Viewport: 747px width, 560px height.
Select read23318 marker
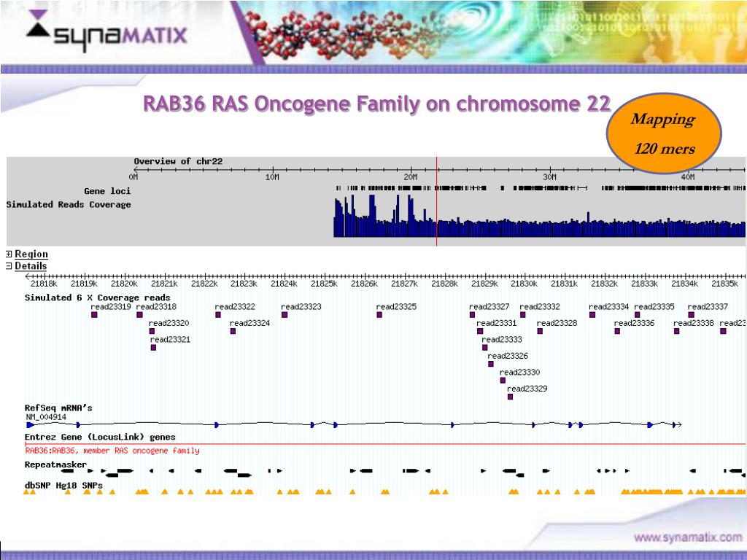(x=139, y=315)
